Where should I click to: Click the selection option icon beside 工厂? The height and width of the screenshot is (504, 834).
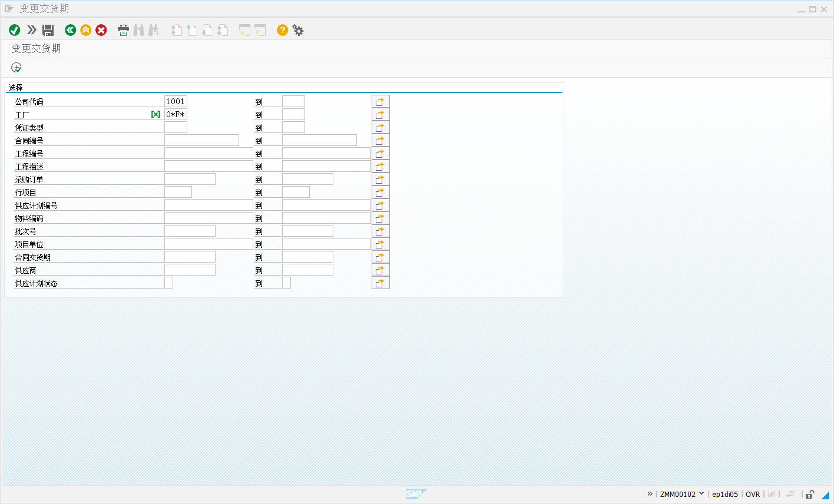(155, 114)
